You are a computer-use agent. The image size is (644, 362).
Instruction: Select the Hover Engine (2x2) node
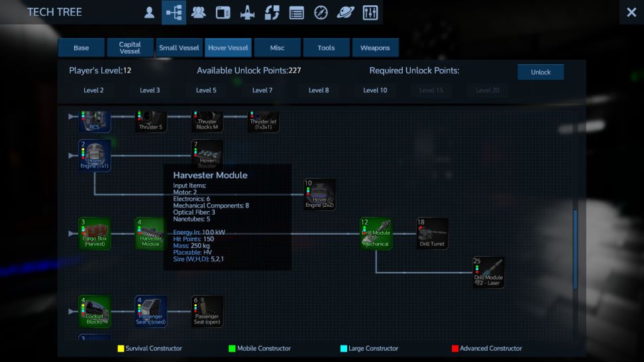click(320, 194)
